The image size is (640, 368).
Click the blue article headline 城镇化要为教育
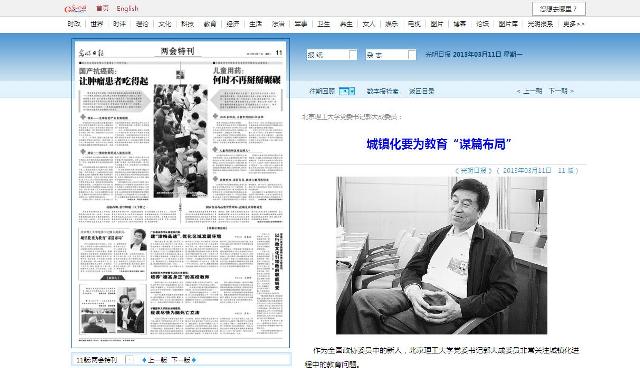pos(439,144)
